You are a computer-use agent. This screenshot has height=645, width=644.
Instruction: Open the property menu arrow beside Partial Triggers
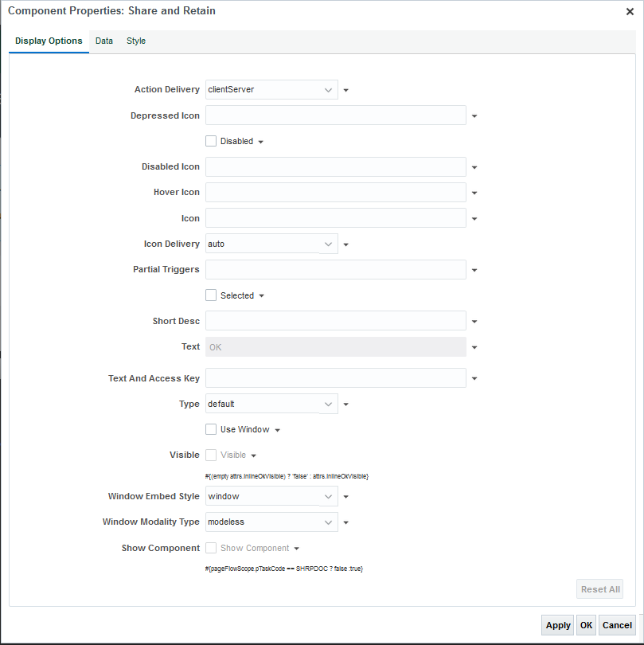[474, 269]
